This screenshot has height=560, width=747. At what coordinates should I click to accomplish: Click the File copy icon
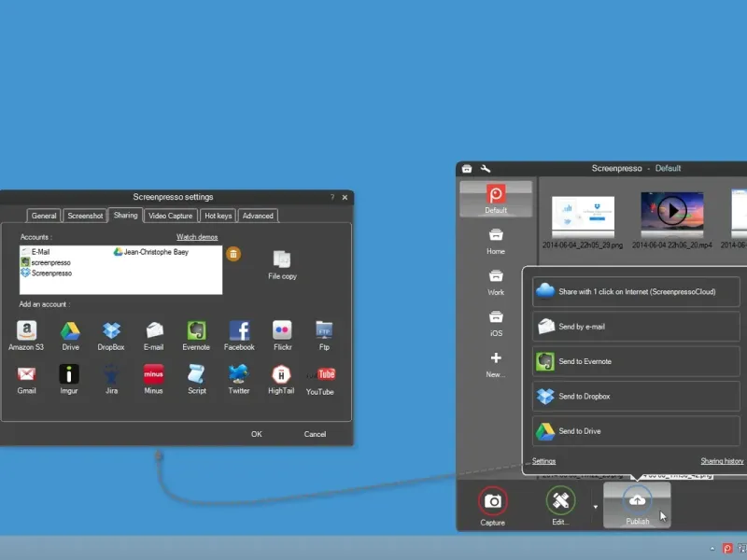click(282, 265)
